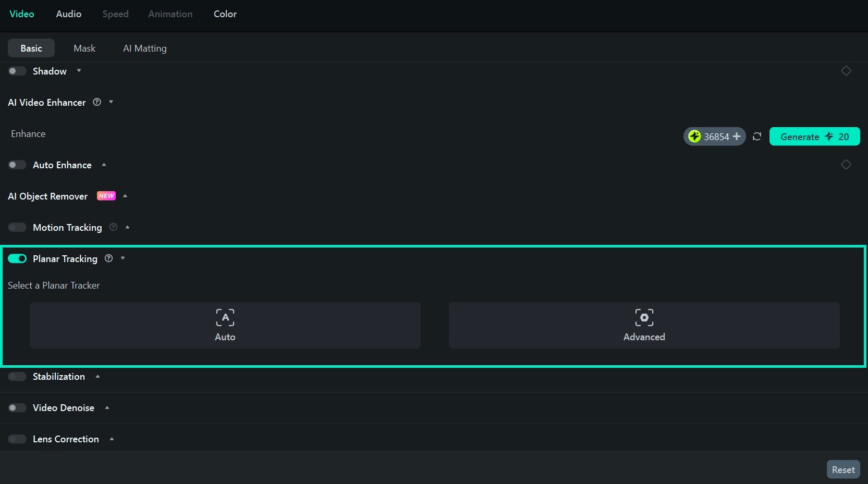
Task: Switch to the Color tab
Action: [x=225, y=14]
